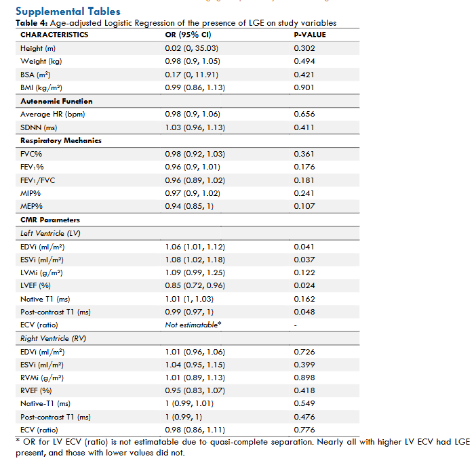Click the OR (95% CI) column header
Viewport: 476px width, 467px height.
click(x=191, y=35)
